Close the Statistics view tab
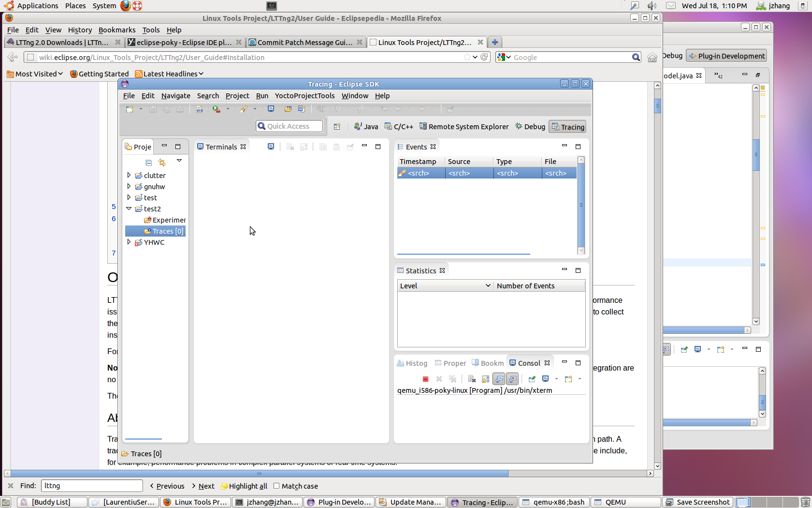Screen dimensions: 812x508 [442, 270]
